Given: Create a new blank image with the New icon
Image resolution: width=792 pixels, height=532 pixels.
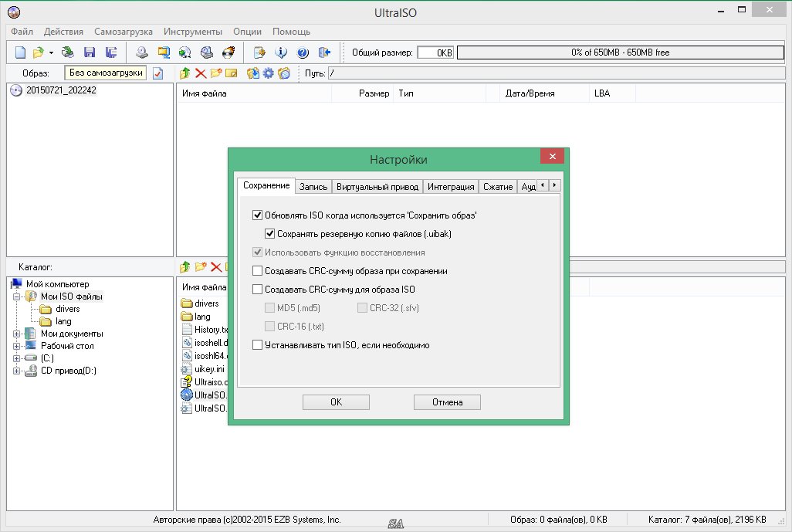Looking at the screenshot, I should point(20,52).
